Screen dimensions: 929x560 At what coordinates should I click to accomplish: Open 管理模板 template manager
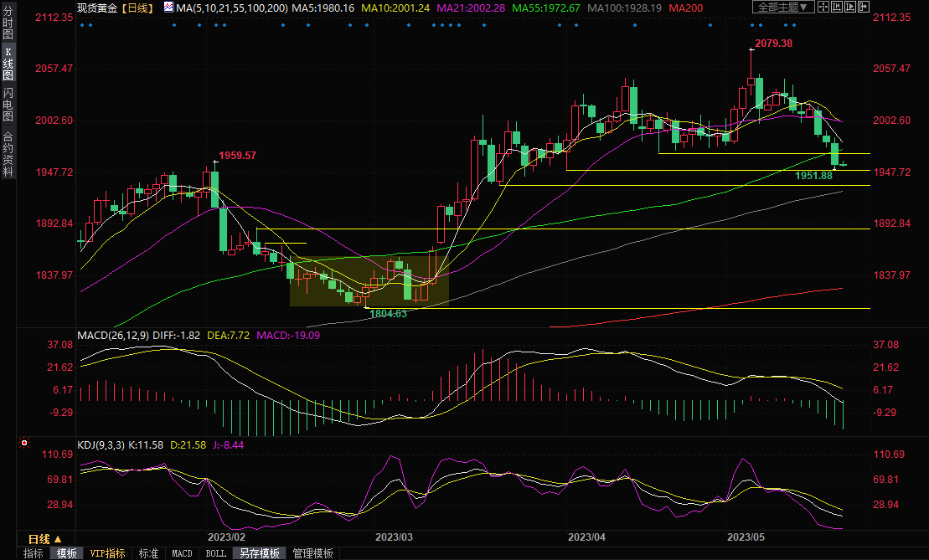coord(312,553)
